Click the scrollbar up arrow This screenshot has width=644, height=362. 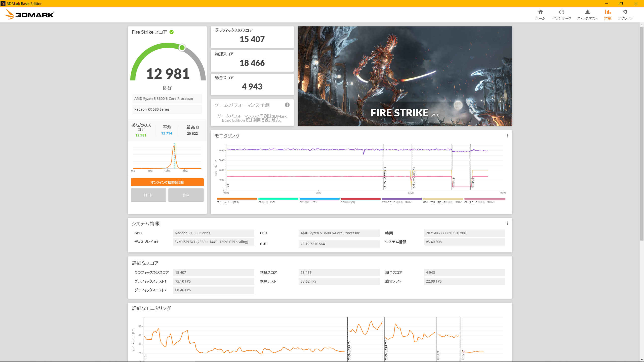pyautogui.click(x=642, y=25)
